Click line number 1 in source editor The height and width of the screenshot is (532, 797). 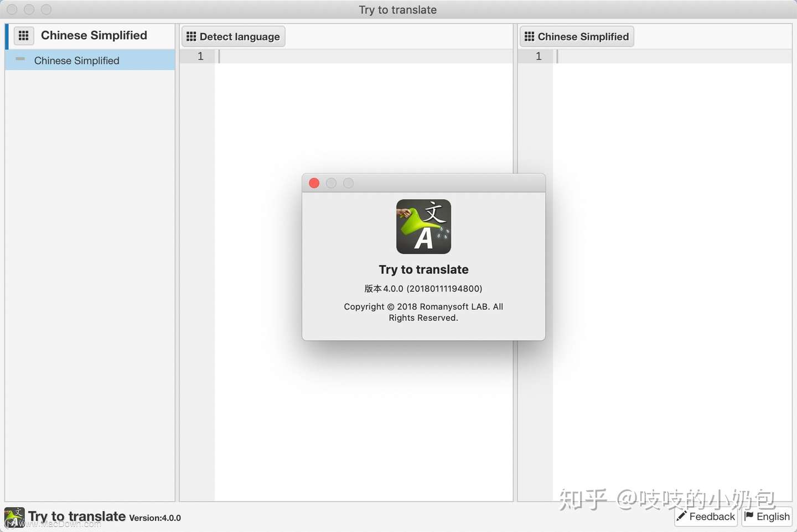[200, 56]
